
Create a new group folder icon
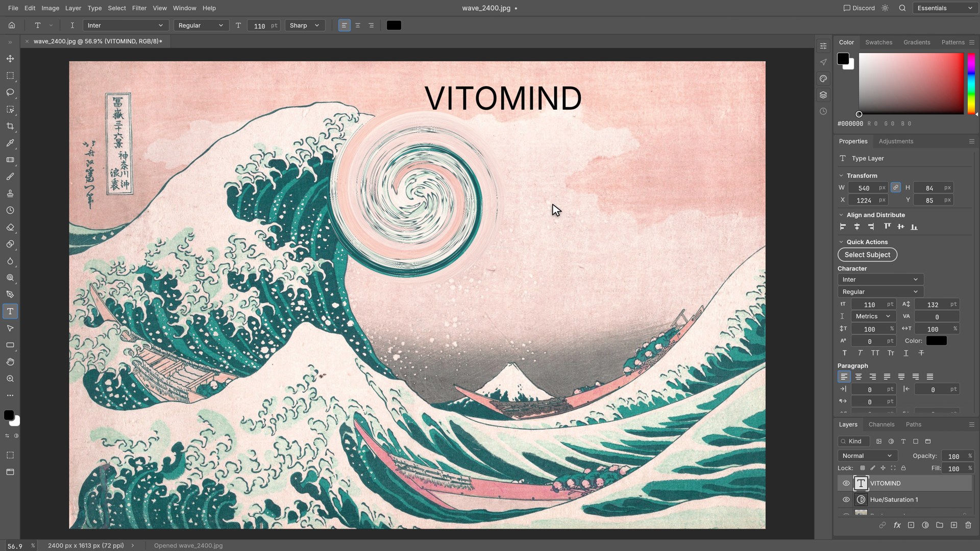[x=940, y=525]
